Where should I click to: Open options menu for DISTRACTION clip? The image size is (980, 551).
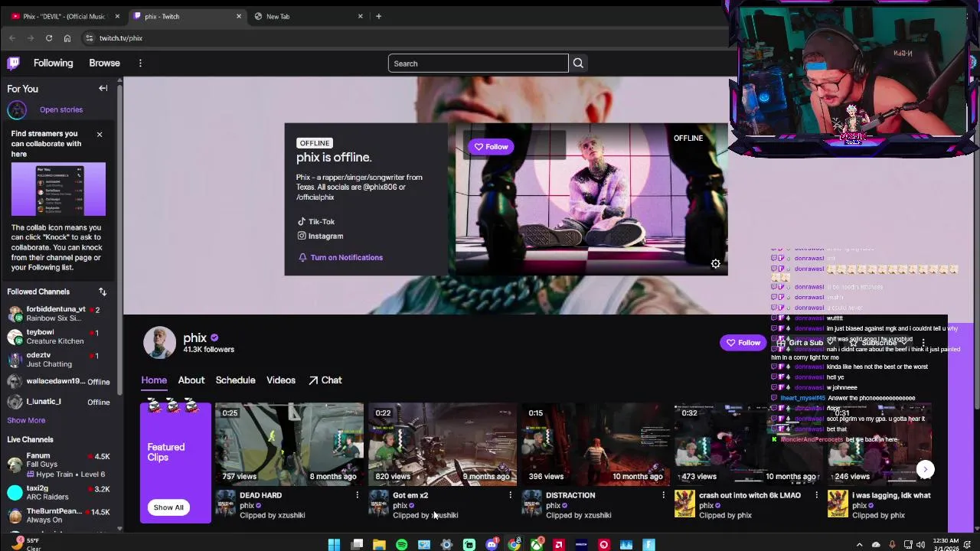663,495
